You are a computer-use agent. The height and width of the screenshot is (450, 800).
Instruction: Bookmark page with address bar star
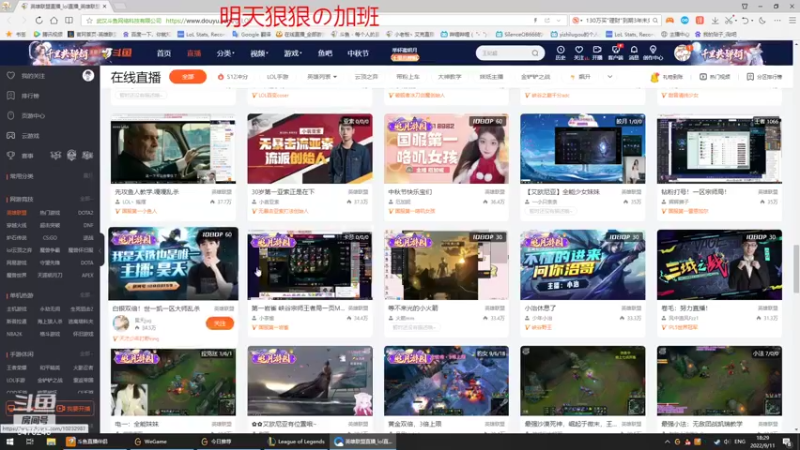[89, 20]
